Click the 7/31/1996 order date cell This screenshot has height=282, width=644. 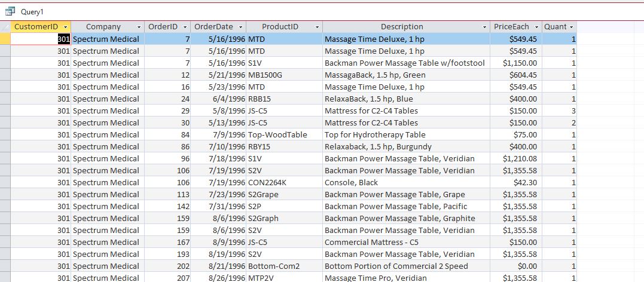click(219, 206)
